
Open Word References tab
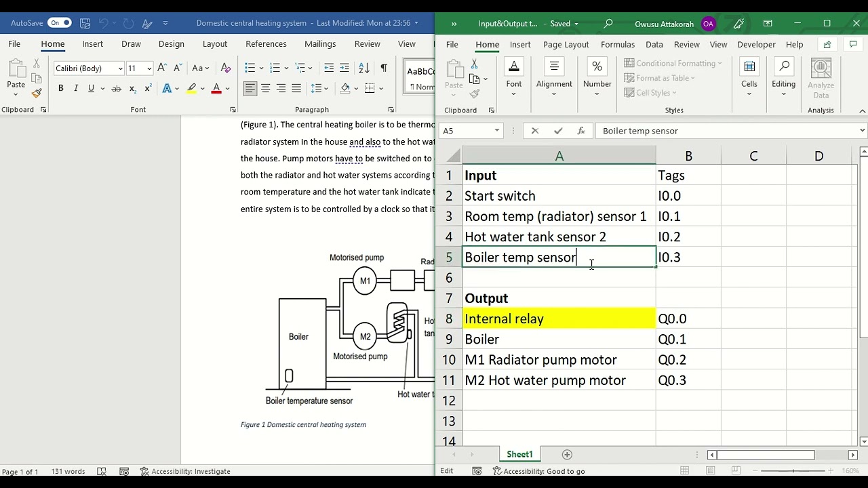pyautogui.click(x=266, y=44)
